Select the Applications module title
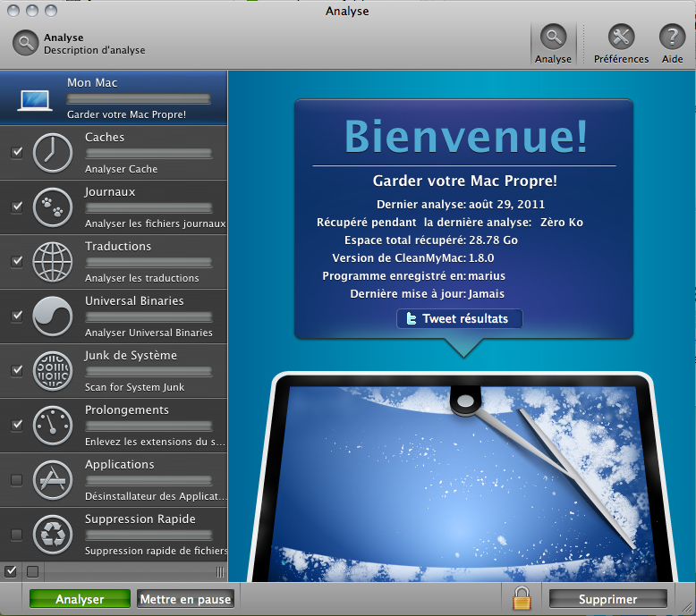 click(120, 465)
